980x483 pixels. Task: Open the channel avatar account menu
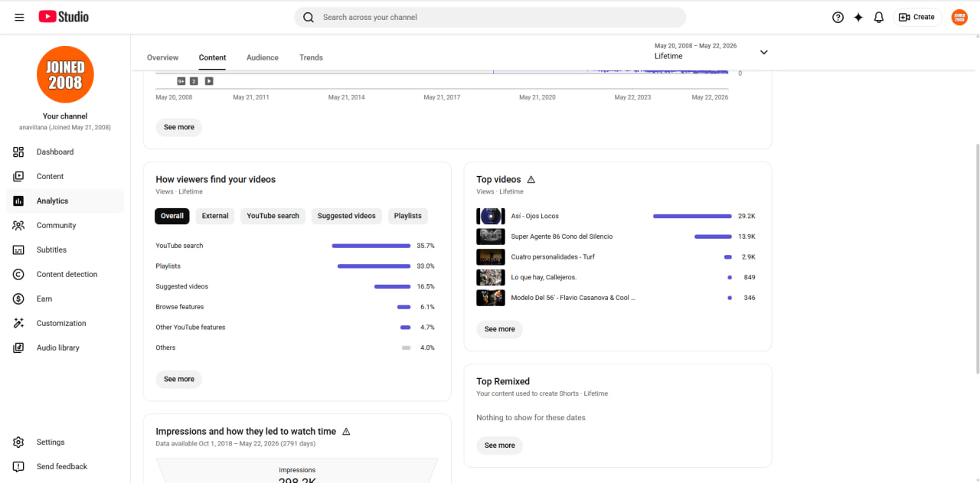click(959, 17)
